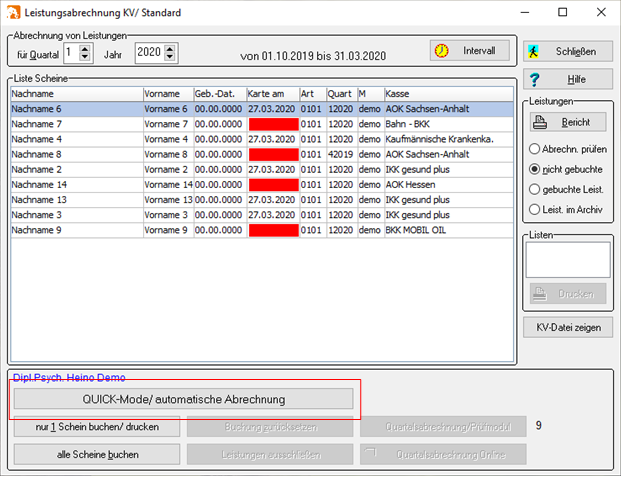Click nur 1 Schein buchen/ drucken
This screenshot has width=623, height=478.
97,427
